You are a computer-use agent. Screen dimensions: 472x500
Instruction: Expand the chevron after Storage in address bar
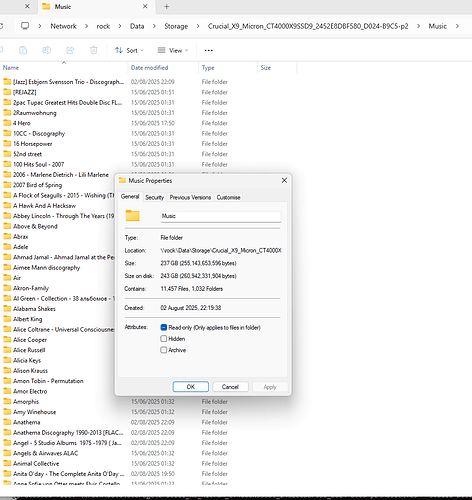198,26
